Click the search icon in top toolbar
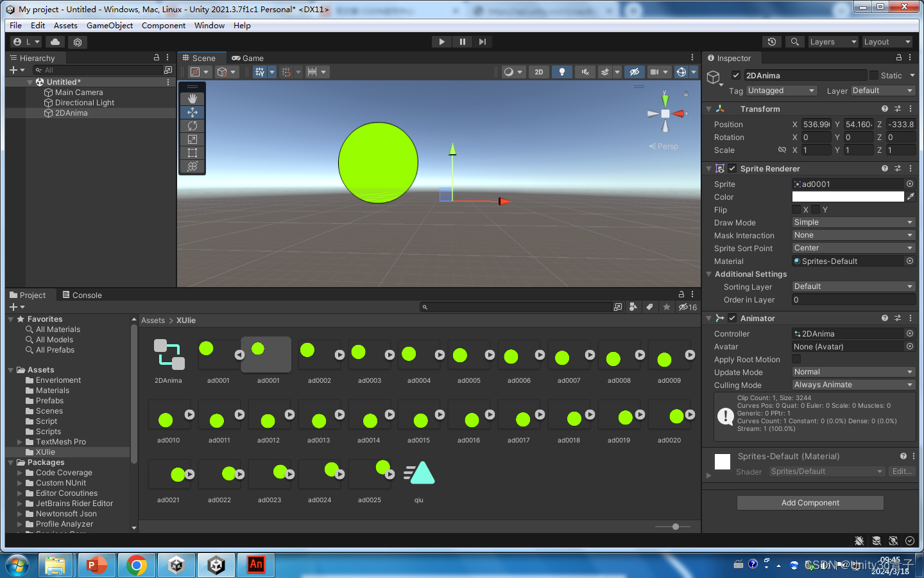This screenshot has width=924, height=578. (794, 42)
